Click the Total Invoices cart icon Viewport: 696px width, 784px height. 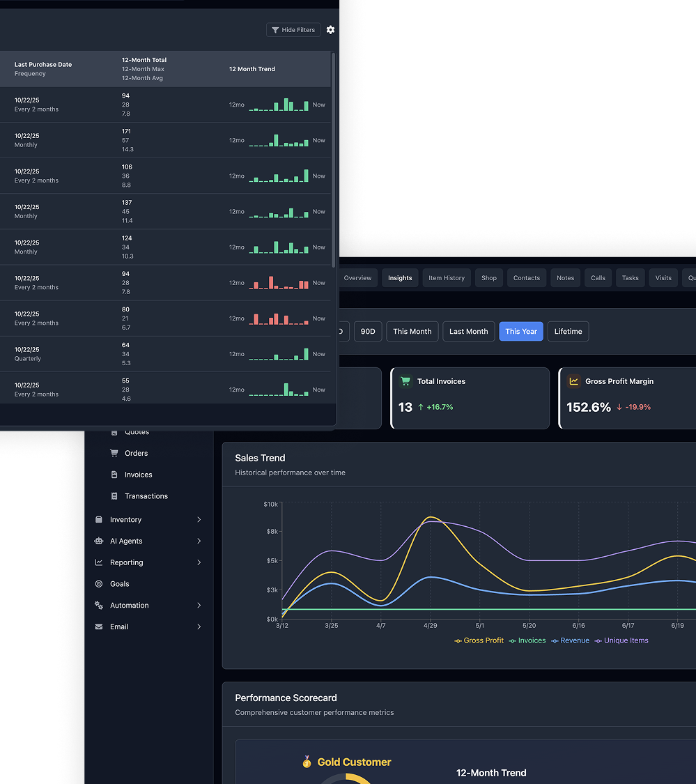pyautogui.click(x=405, y=381)
